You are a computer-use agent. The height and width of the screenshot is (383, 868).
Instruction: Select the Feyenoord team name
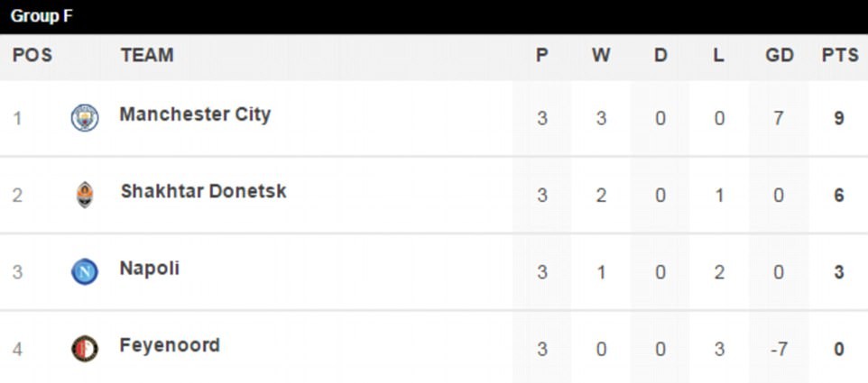170,345
